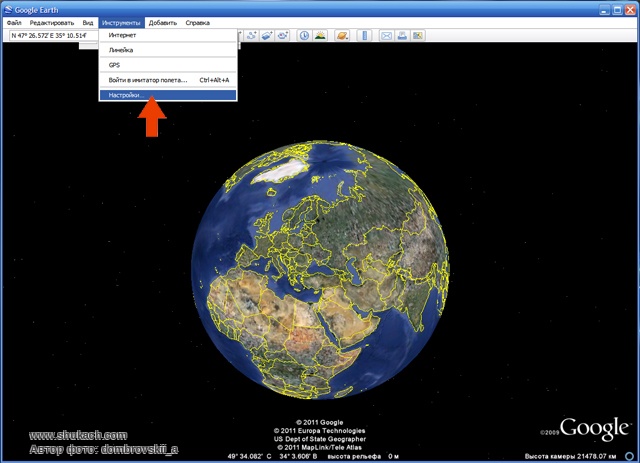Open Настройки... in the Tools menu
Screen dimensions: 640x463
[168, 95]
